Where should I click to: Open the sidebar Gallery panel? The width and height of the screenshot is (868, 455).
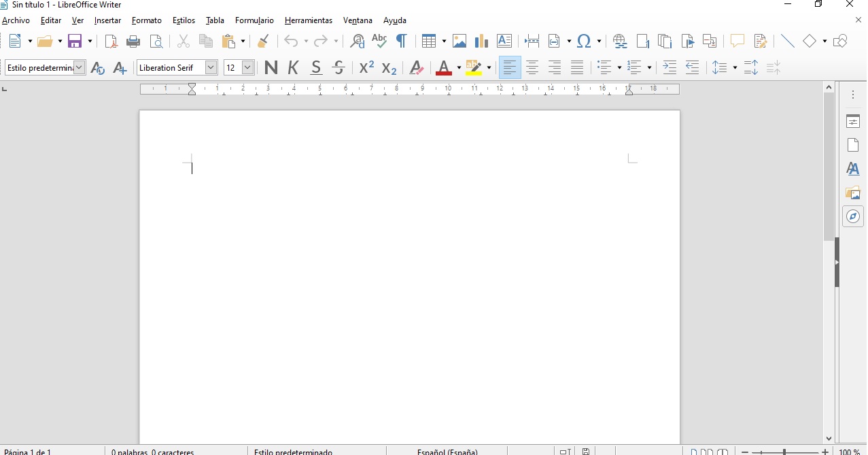click(853, 192)
